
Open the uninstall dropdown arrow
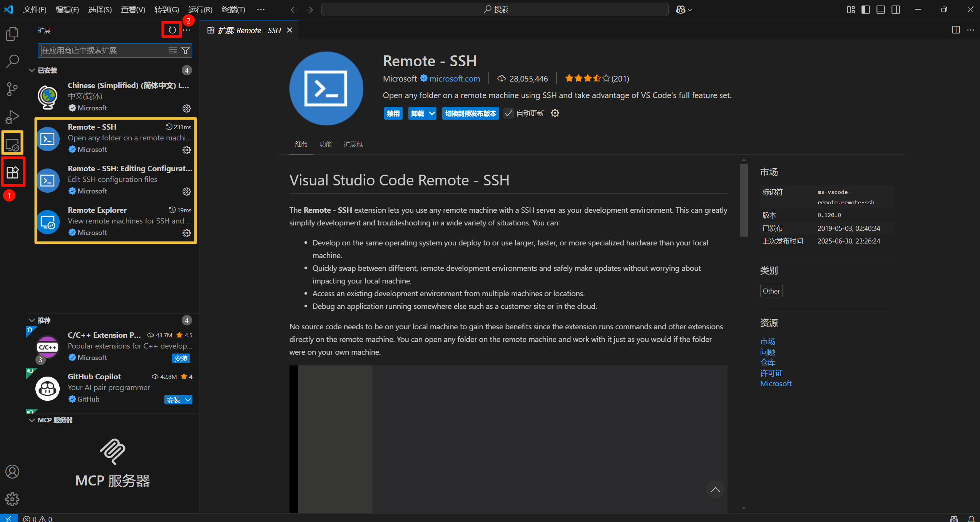(432, 113)
